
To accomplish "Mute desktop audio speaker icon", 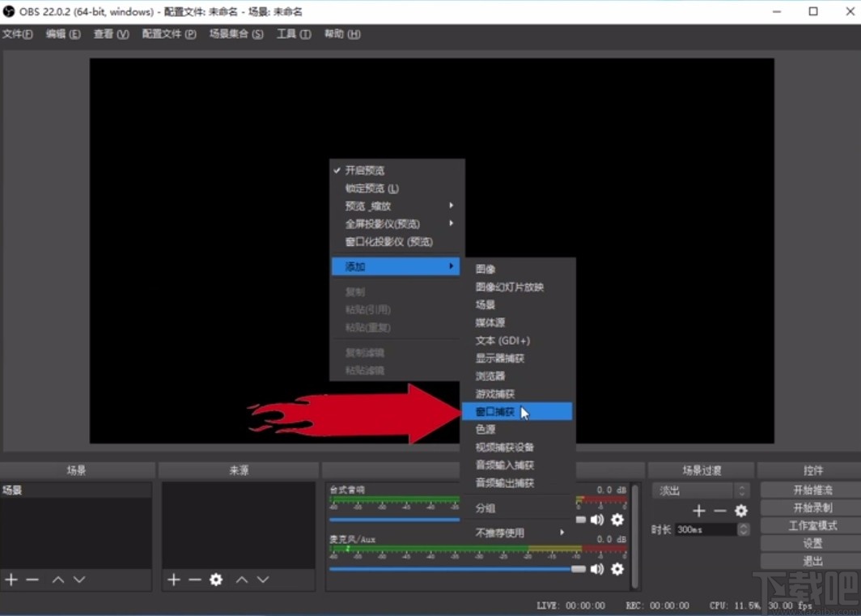I will point(597,520).
